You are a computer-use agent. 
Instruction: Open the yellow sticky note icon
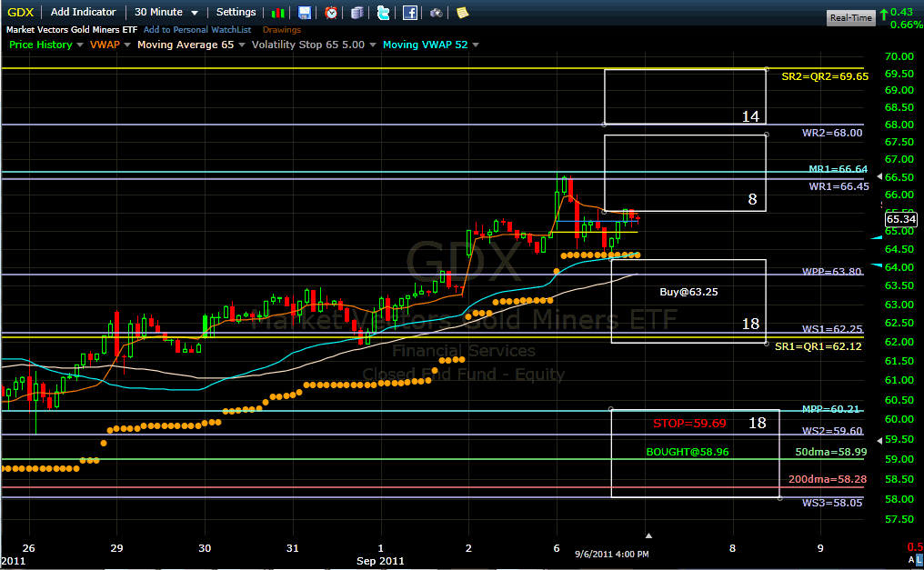pyautogui.click(x=462, y=13)
